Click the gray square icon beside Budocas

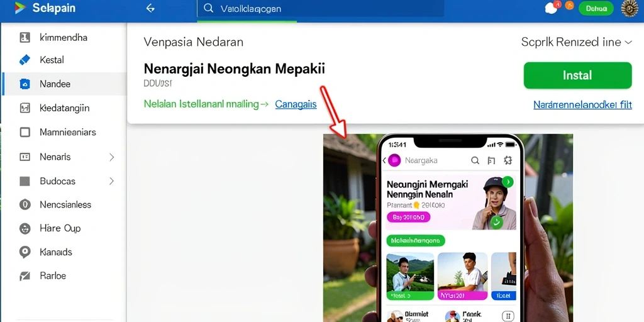point(25,181)
